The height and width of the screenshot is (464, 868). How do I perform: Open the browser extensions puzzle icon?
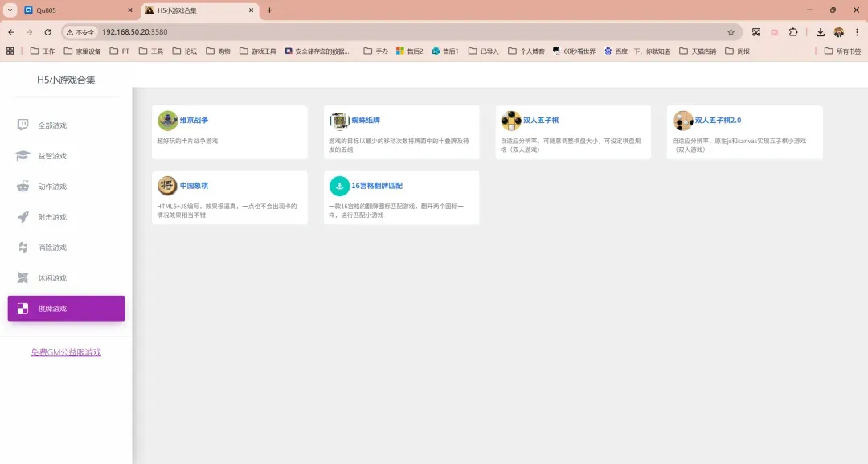tap(793, 32)
